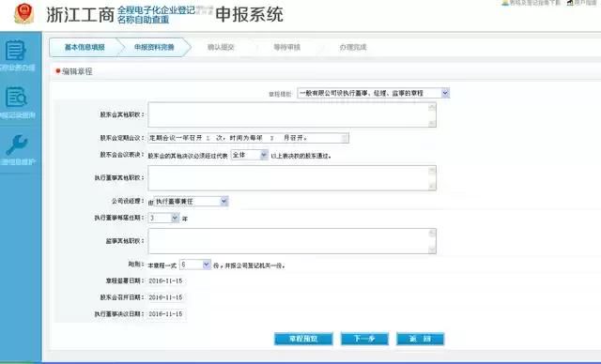Click the 下一步 next button
601x364 pixels.
pyautogui.click(x=364, y=339)
